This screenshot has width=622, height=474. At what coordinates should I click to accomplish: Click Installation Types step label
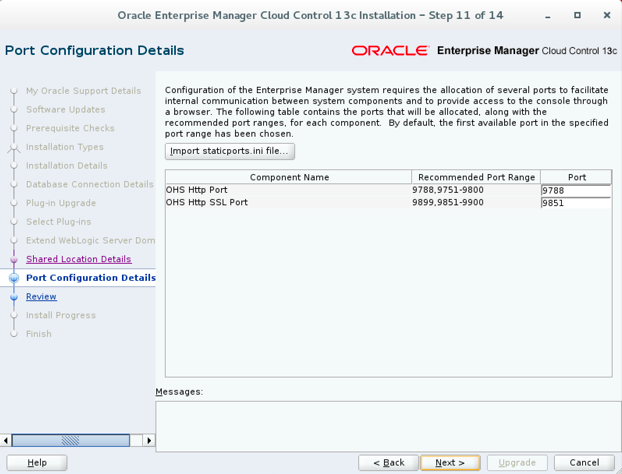click(65, 147)
